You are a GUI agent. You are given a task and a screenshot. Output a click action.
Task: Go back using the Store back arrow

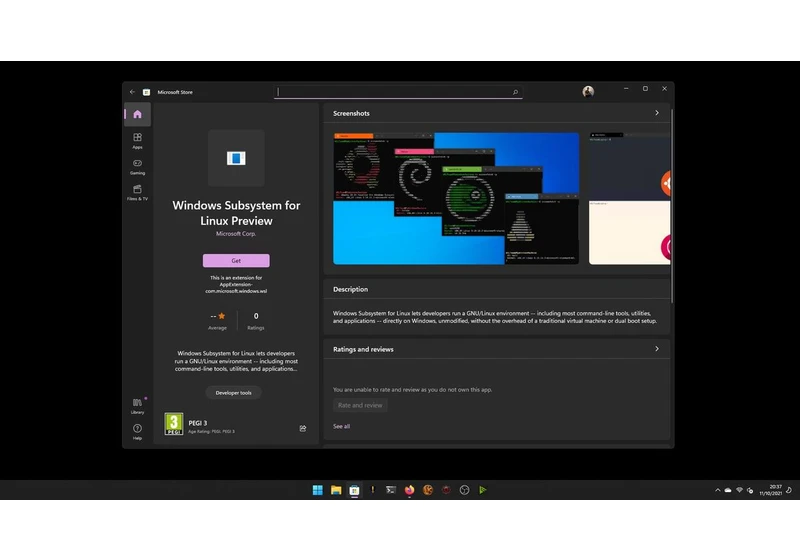(x=132, y=92)
